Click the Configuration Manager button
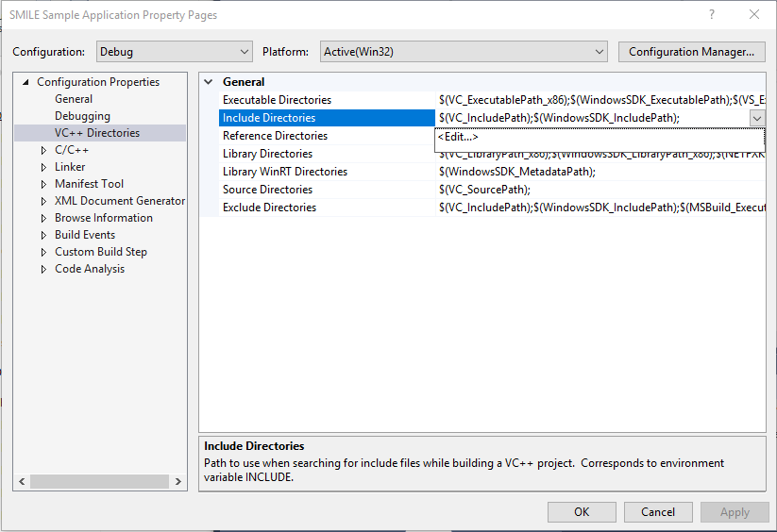 [691, 52]
